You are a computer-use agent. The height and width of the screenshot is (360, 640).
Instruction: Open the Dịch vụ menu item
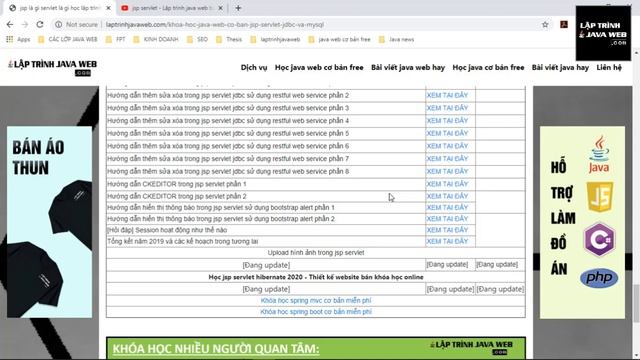click(x=254, y=67)
